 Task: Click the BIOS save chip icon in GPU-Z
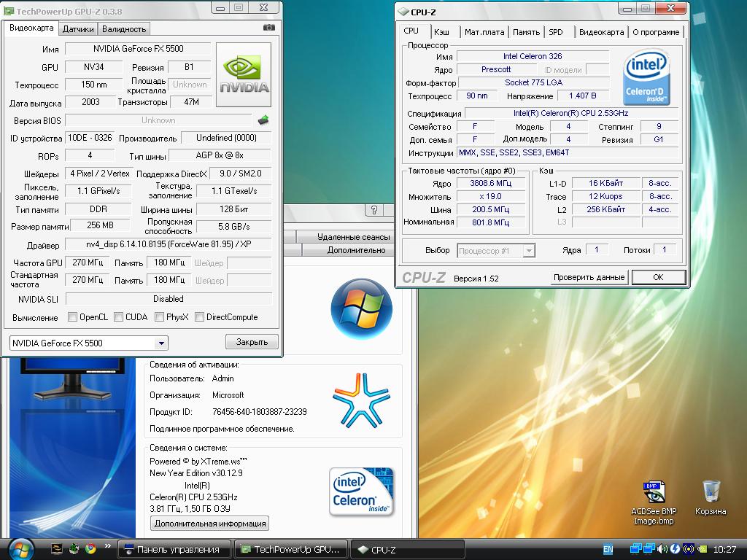point(263,120)
